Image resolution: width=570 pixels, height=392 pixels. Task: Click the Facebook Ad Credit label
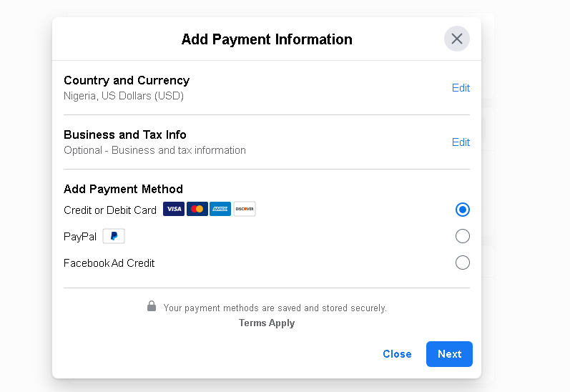click(109, 263)
